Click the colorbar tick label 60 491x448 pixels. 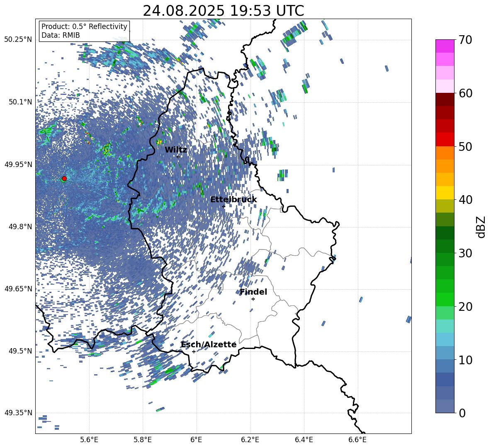point(466,93)
